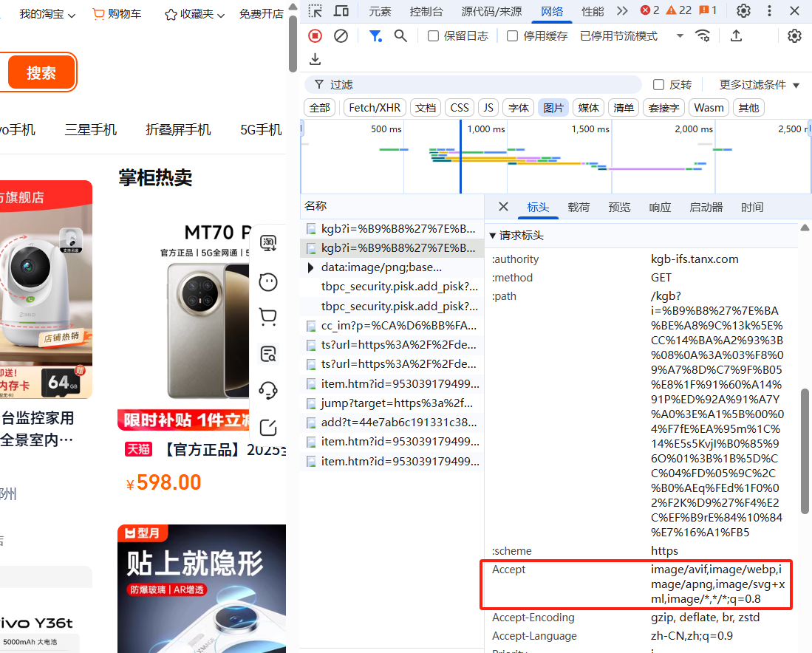
Task: Clear the network log
Action: [341, 35]
